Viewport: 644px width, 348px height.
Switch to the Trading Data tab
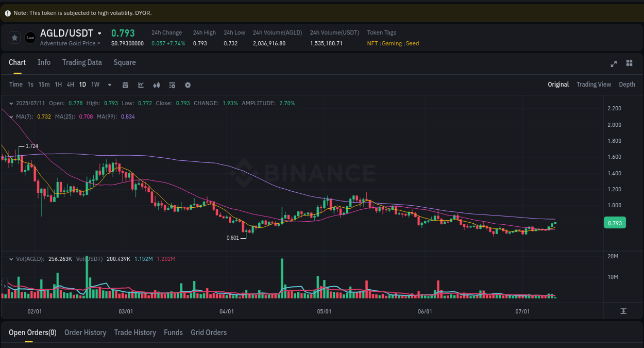click(x=82, y=62)
